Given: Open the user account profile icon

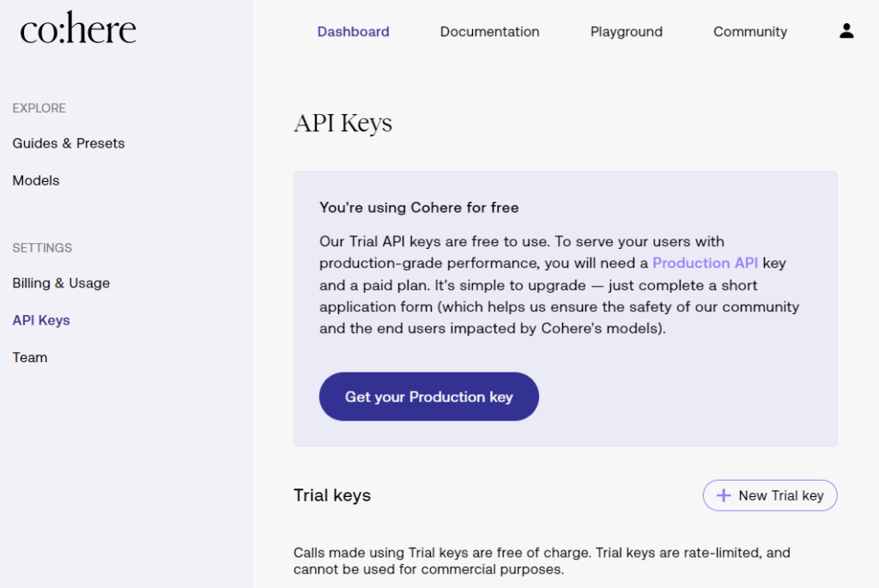Looking at the screenshot, I should 846,31.
